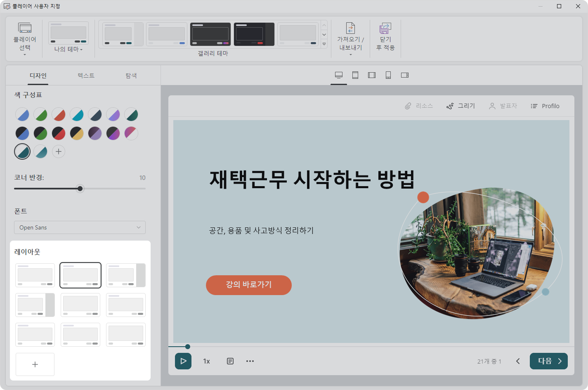Switch to the 텍스트 tab

tap(86, 76)
